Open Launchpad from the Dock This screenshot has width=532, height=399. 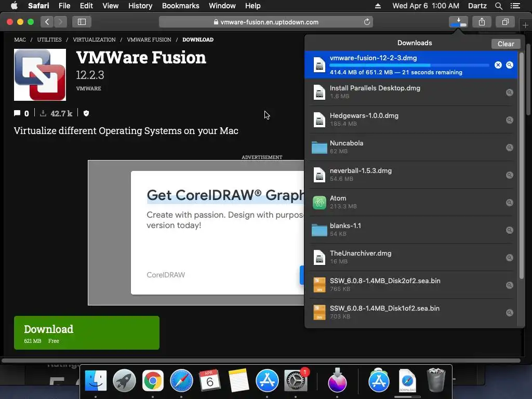coord(124,381)
